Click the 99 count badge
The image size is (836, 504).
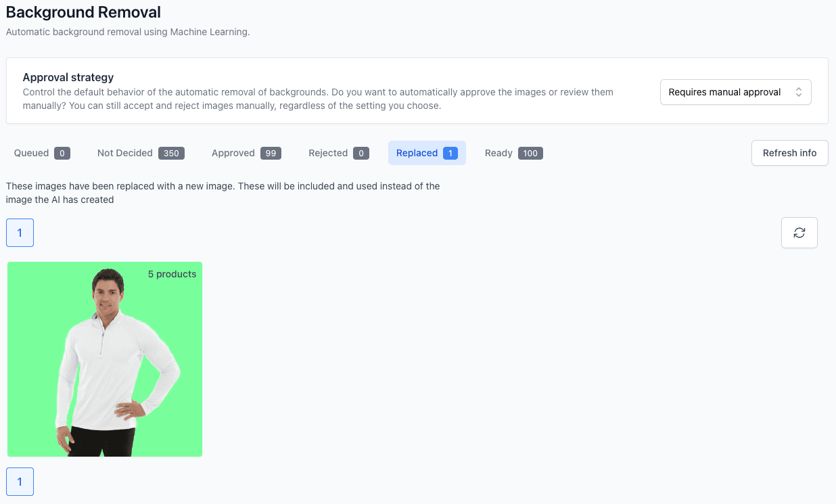(271, 154)
